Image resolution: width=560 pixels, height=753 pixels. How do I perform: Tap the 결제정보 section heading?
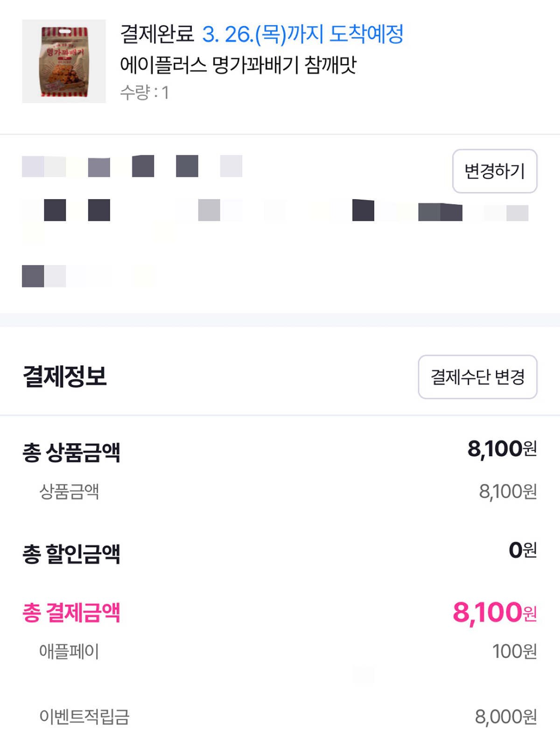click(x=65, y=376)
